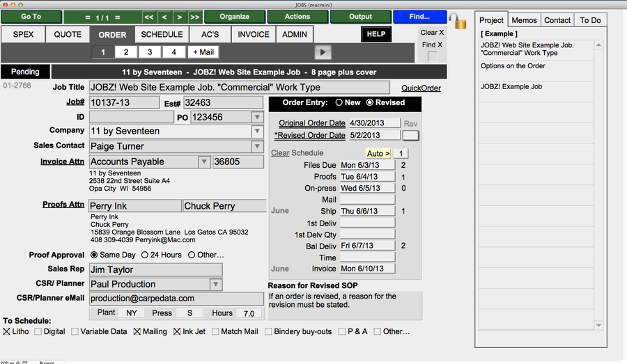Go to the previous record arrow
The height and width of the screenshot is (364, 627).
coord(164,17)
